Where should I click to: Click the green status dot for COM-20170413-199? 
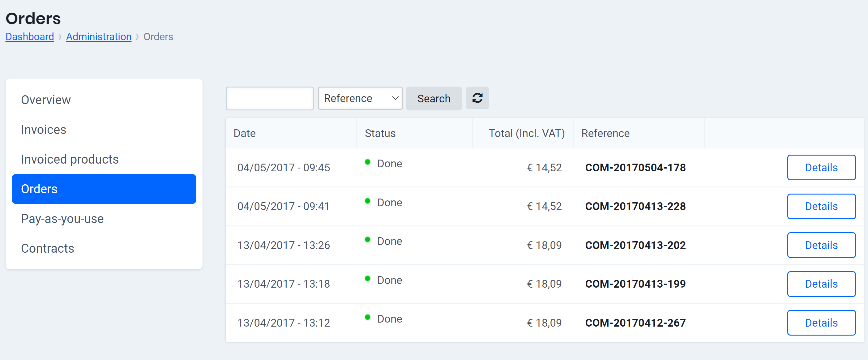[368, 278]
